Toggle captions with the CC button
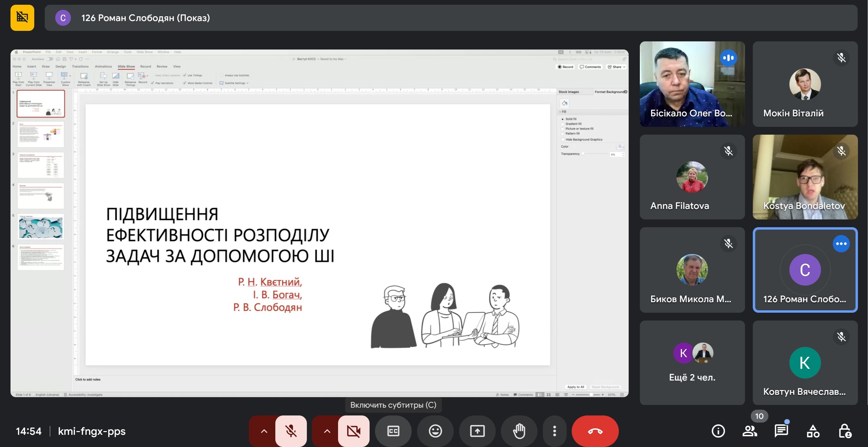Viewport: 868px width, 447px height. click(x=393, y=431)
